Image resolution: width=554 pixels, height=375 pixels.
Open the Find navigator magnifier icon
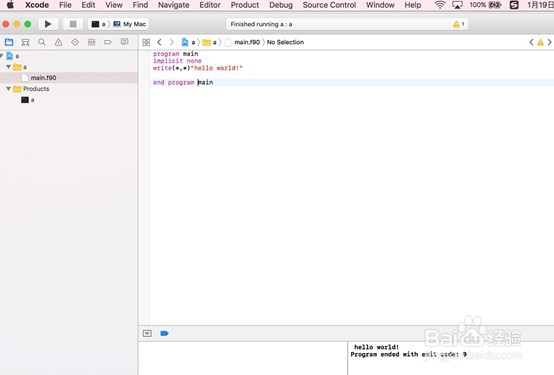42,42
